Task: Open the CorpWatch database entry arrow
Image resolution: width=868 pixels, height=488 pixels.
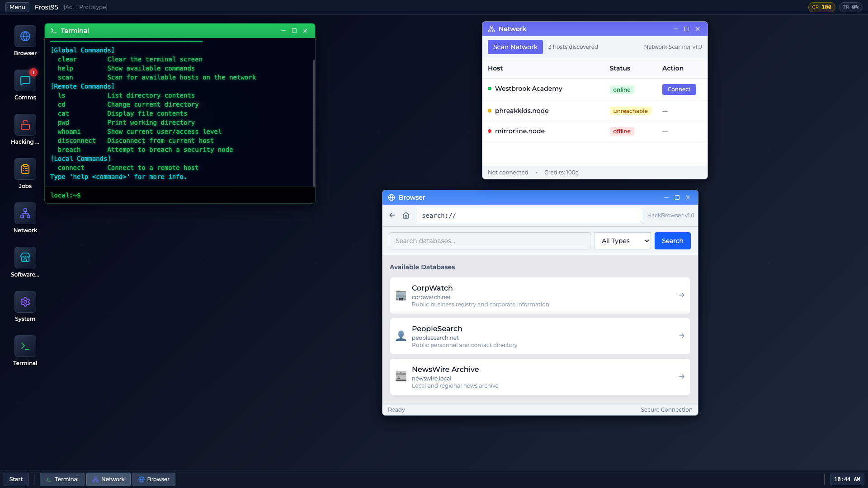Action: click(681, 295)
